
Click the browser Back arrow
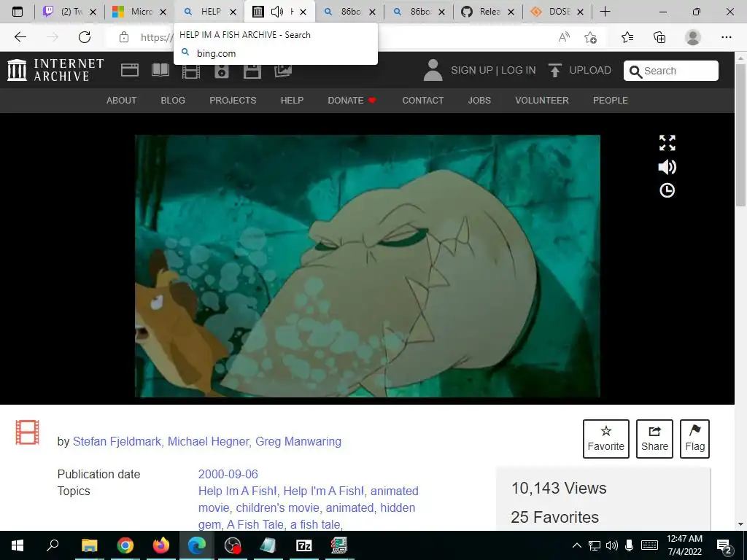coord(20,37)
